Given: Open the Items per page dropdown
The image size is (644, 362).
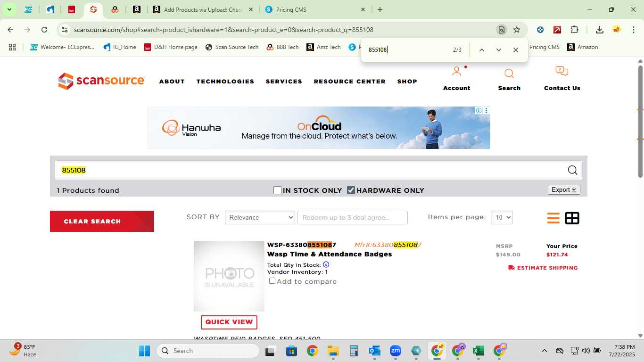Looking at the screenshot, I should [x=502, y=217].
